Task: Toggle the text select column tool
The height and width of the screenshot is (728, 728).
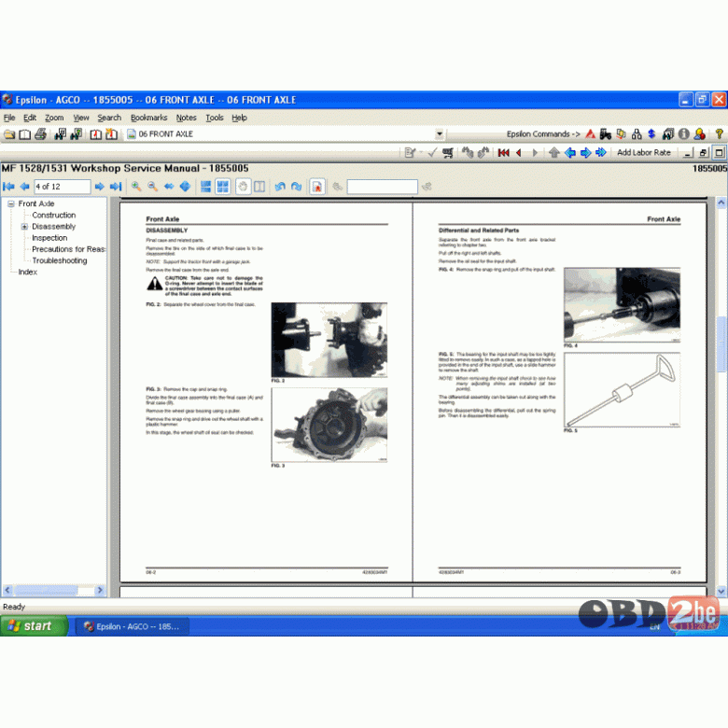Action: (x=259, y=187)
